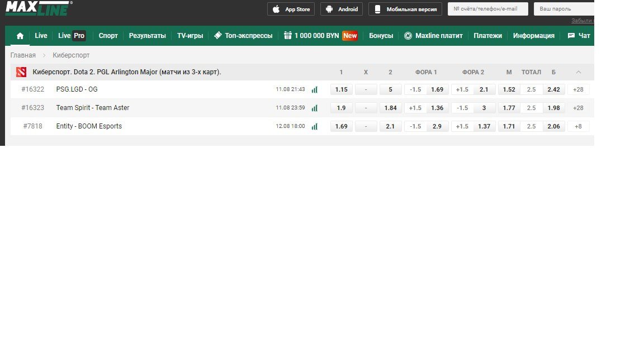
Task: Collapse the Dota 2 PGL Arlington Major section
Action: (578, 72)
